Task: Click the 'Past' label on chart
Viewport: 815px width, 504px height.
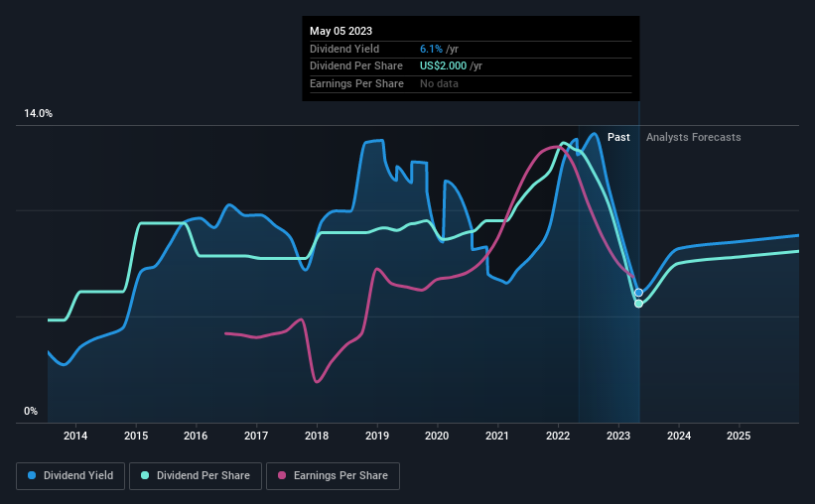Action: tap(618, 137)
